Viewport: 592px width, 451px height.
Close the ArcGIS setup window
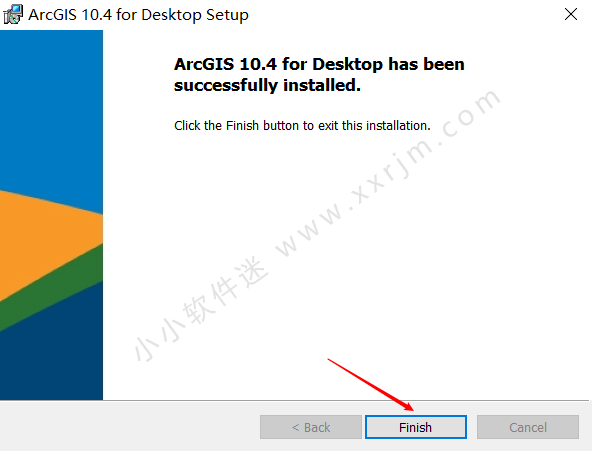570,14
